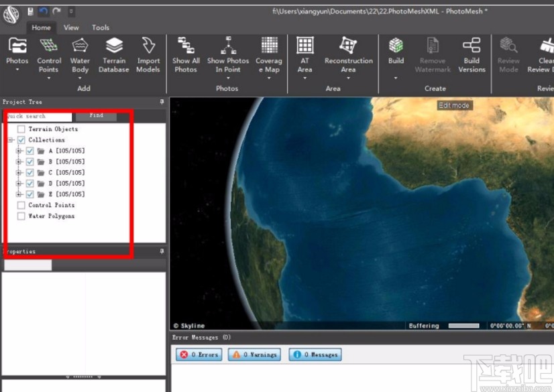Expand the Build dropdown arrow
554x392 pixels.
click(396, 78)
